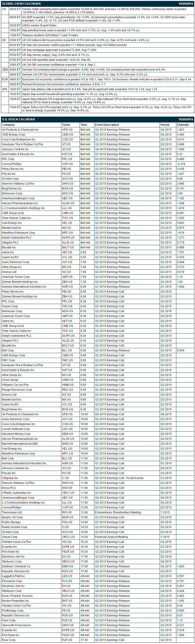Click the 'Period' column header

click(165, 125)
